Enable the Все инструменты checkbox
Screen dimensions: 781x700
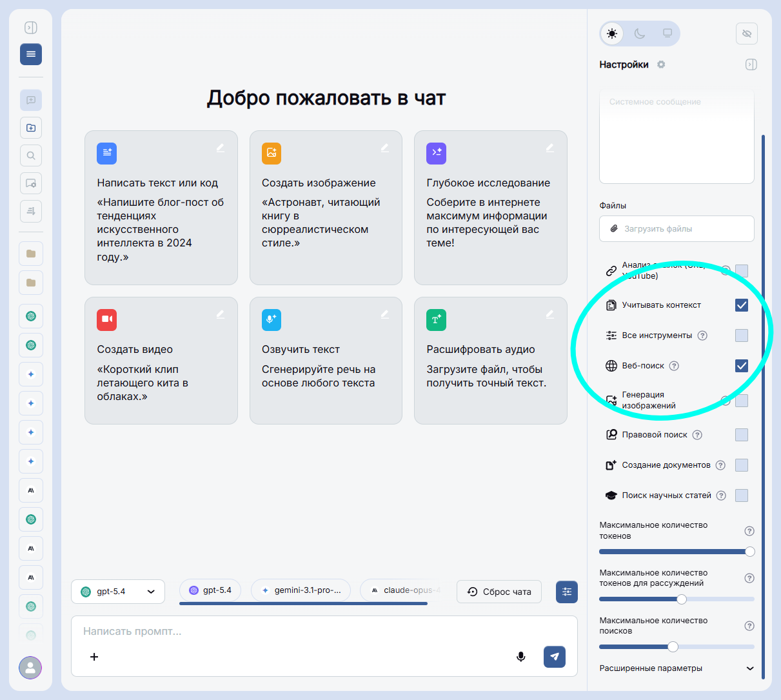click(x=742, y=335)
